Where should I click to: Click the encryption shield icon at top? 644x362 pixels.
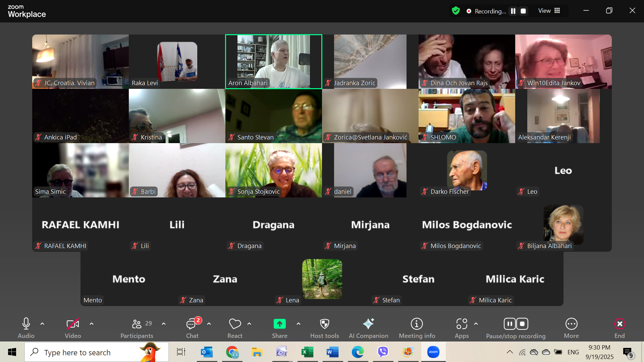point(455,11)
